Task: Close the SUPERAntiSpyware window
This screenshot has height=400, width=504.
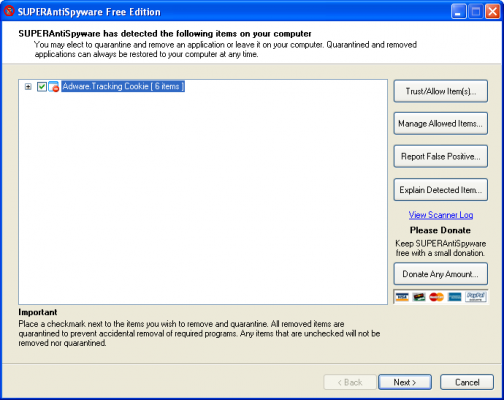Action: pyautogui.click(x=493, y=12)
